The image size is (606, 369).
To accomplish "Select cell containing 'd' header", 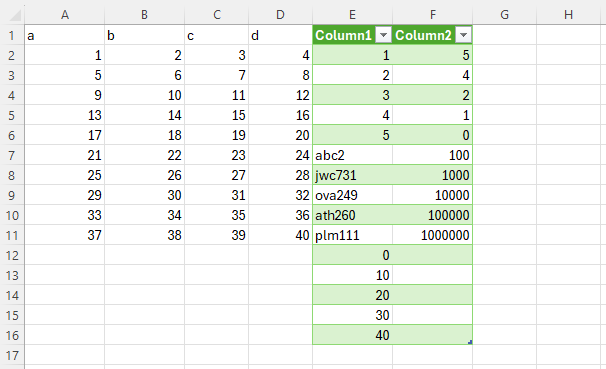I will pos(281,35).
